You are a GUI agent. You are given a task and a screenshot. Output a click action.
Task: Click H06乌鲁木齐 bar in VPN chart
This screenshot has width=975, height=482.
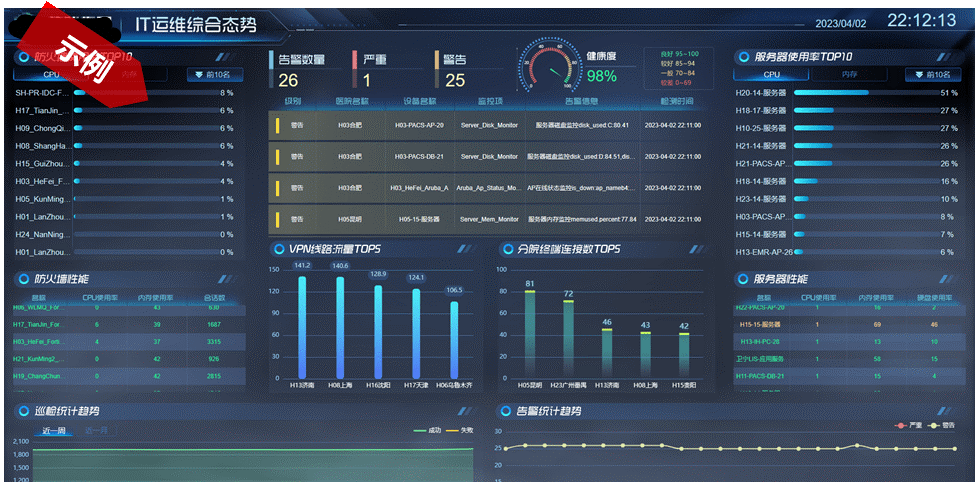point(455,340)
